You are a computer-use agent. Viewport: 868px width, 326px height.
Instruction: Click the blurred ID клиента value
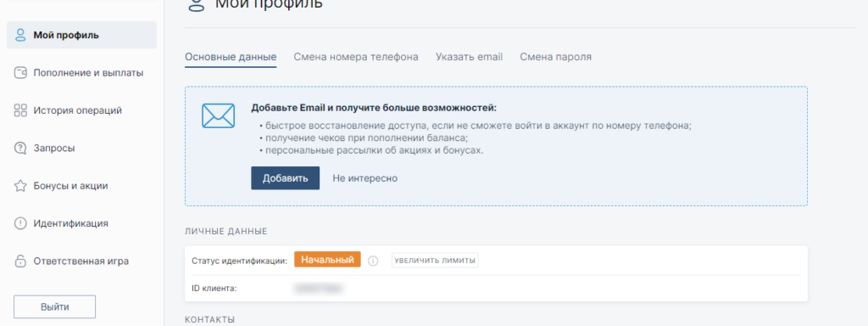[319, 289]
